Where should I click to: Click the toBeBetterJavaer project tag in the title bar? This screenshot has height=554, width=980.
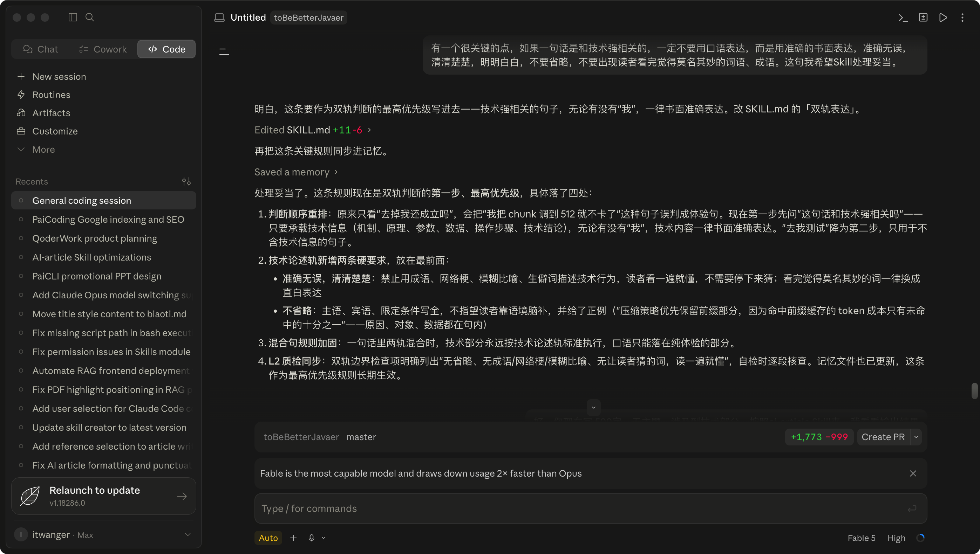pyautogui.click(x=308, y=18)
